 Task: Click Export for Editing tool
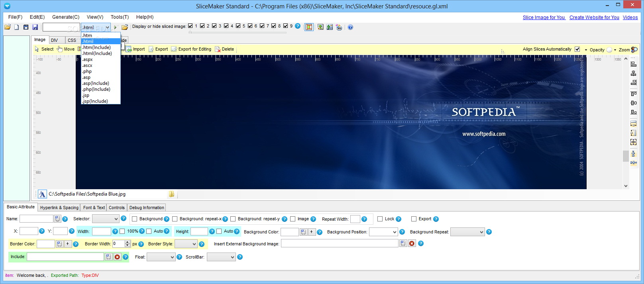[191, 49]
